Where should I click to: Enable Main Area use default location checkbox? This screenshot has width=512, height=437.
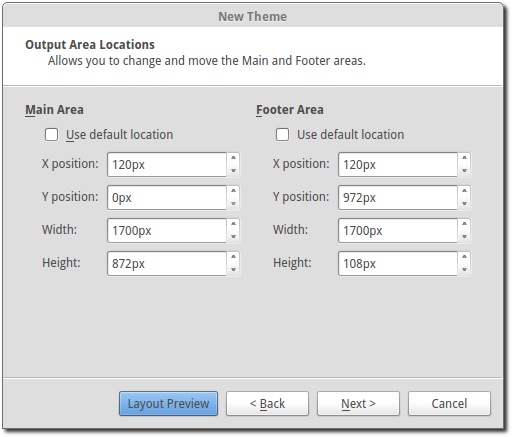click(x=51, y=135)
